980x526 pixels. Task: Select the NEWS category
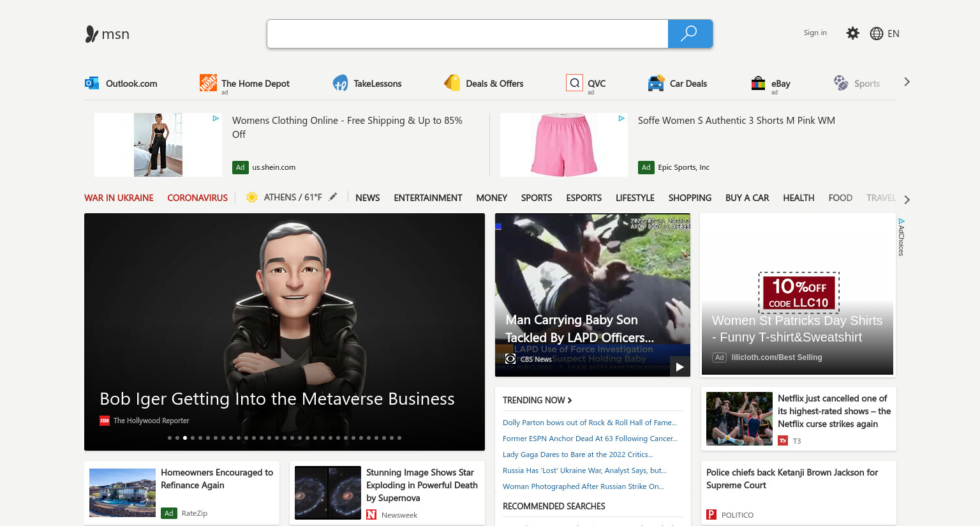click(x=367, y=198)
